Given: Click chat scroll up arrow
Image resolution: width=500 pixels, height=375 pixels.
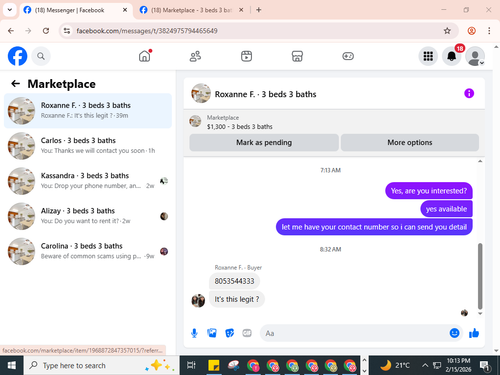Looking at the screenshot, I should point(480,161).
